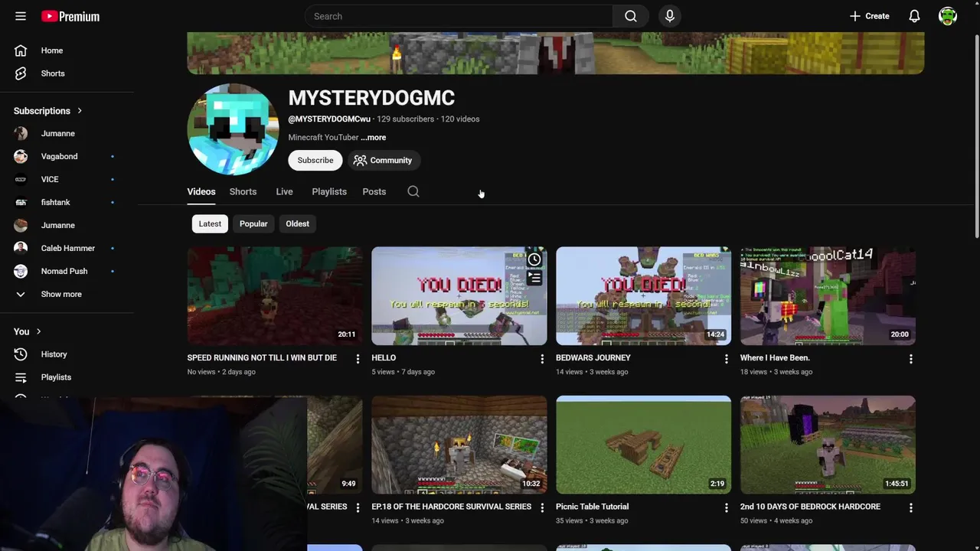Open more options for HELLO video
The width and height of the screenshot is (980, 551).
coord(542,359)
